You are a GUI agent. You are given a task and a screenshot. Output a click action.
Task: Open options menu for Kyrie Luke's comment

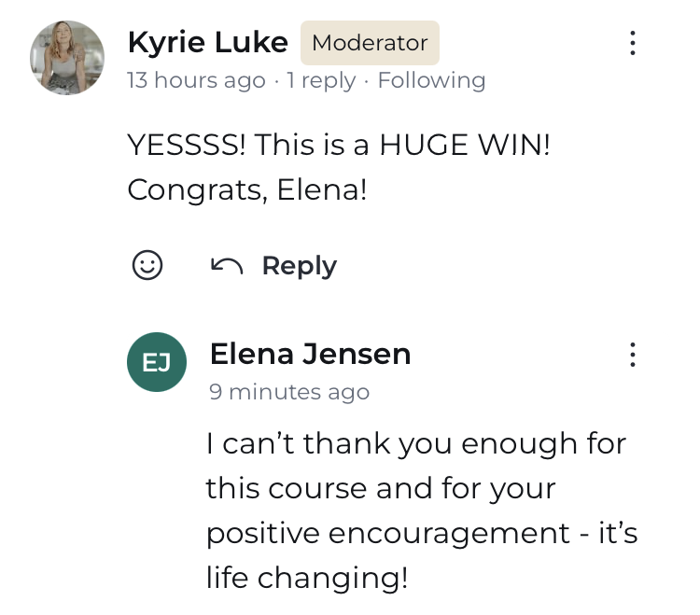coord(633,43)
